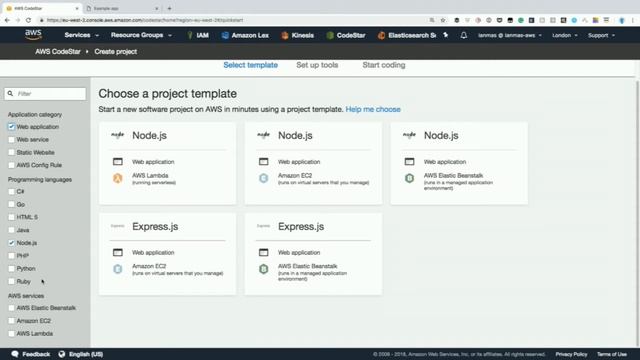The image size is (640, 360).
Task: Switch to Start coding step
Action: pyautogui.click(x=384, y=65)
